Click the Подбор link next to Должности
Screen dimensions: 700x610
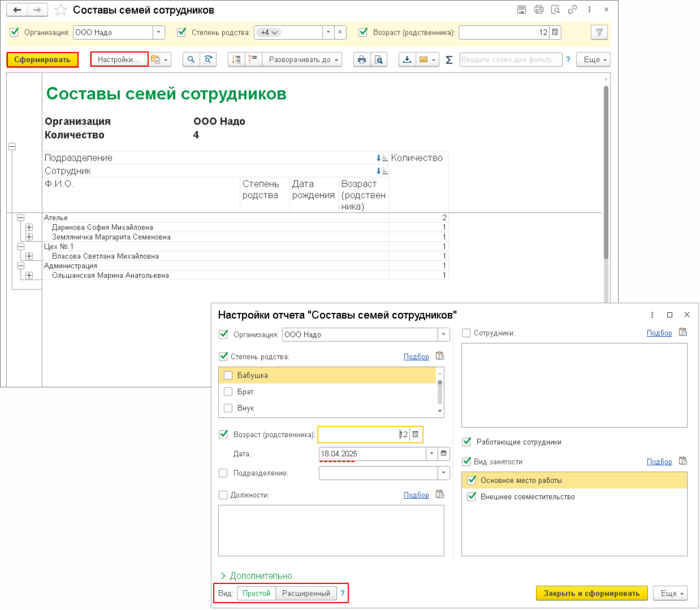click(x=416, y=495)
